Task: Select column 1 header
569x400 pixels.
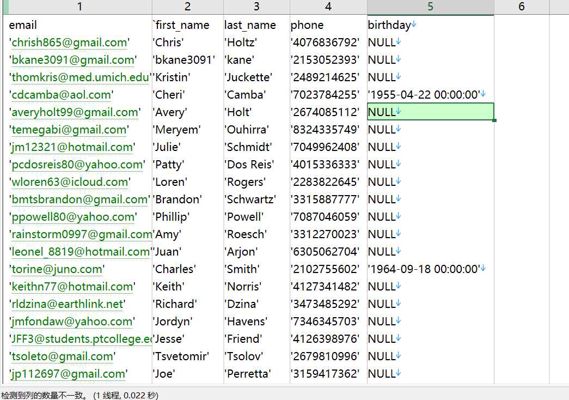Action: coord(79,7)
